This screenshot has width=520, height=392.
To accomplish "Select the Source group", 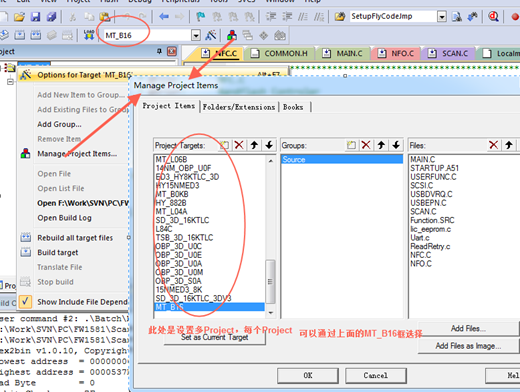I will [x=342, y=159].
